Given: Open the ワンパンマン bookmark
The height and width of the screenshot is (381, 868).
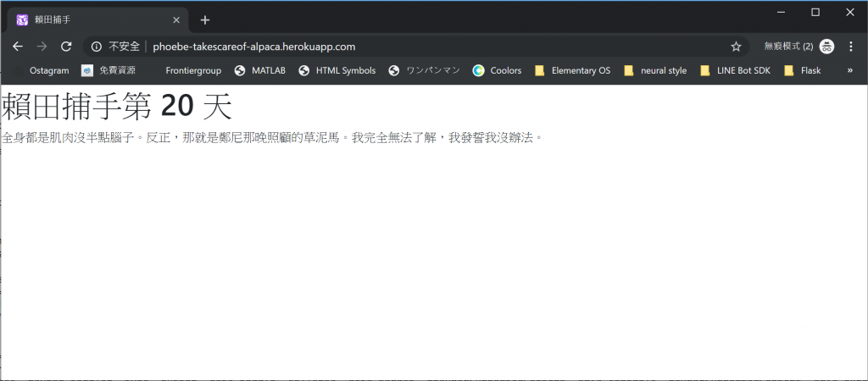Looking at the screenshot, I should point(425,70).
